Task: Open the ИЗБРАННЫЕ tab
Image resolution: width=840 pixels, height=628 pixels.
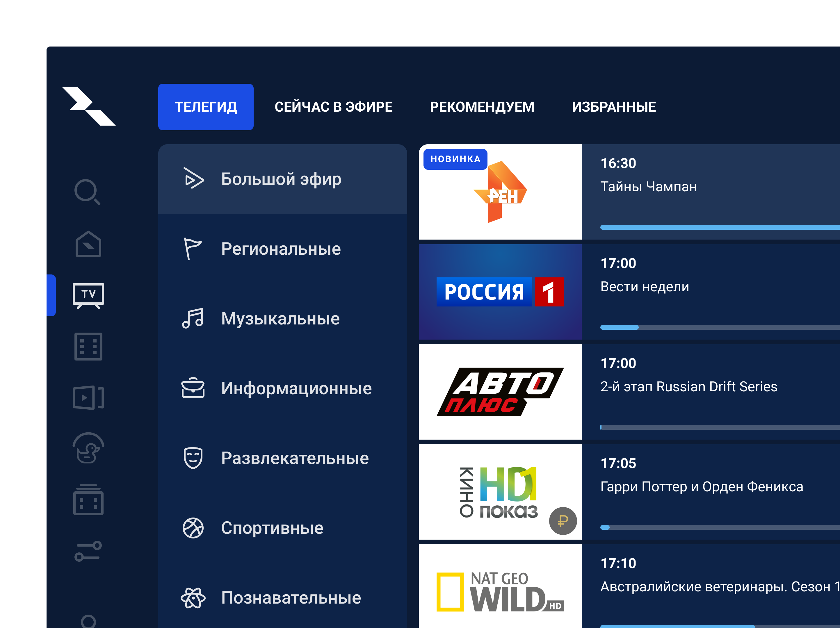Action: click(614, 107)
